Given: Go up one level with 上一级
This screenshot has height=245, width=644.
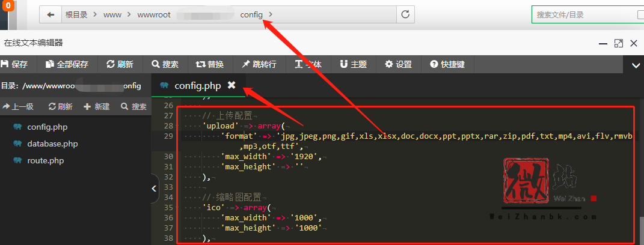Looking at the screenshot, I should point(18,107).
